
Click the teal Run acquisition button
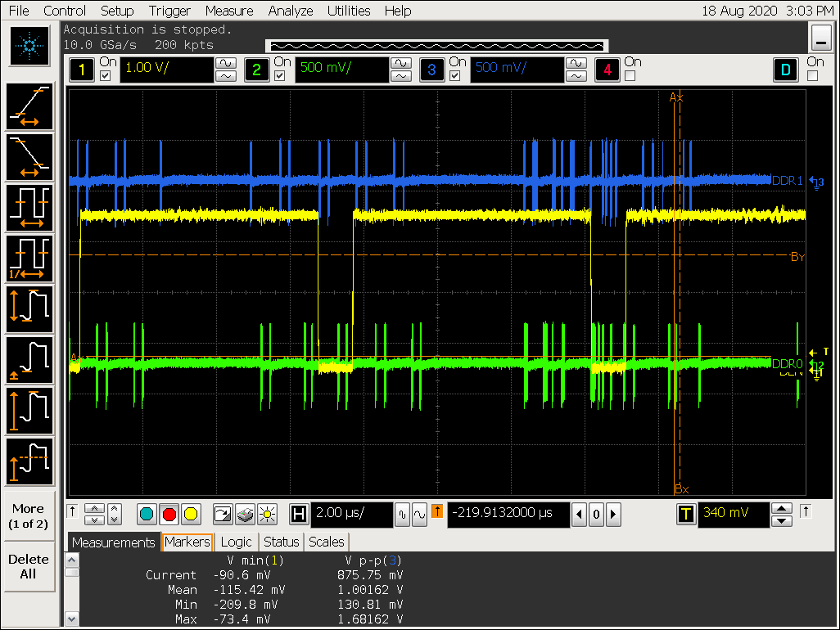pyautogui.click(x=147, y=515)
